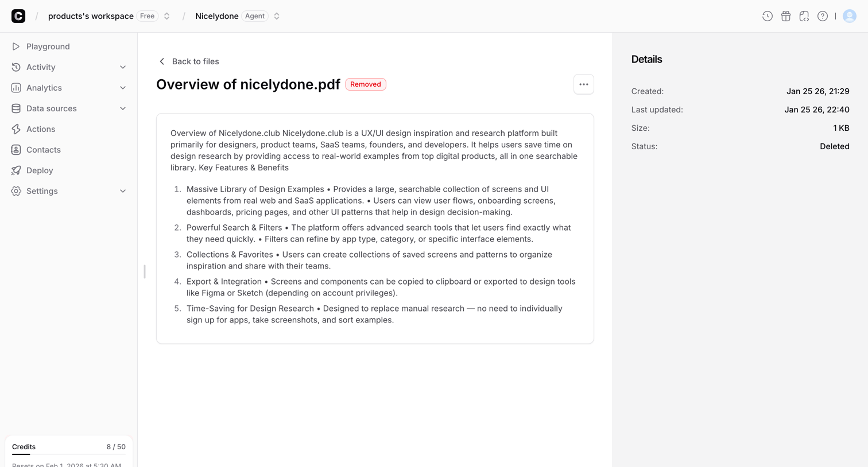Screen dimensions: 868x467
Task: Click the Agent badge
Action: point(255,16)
